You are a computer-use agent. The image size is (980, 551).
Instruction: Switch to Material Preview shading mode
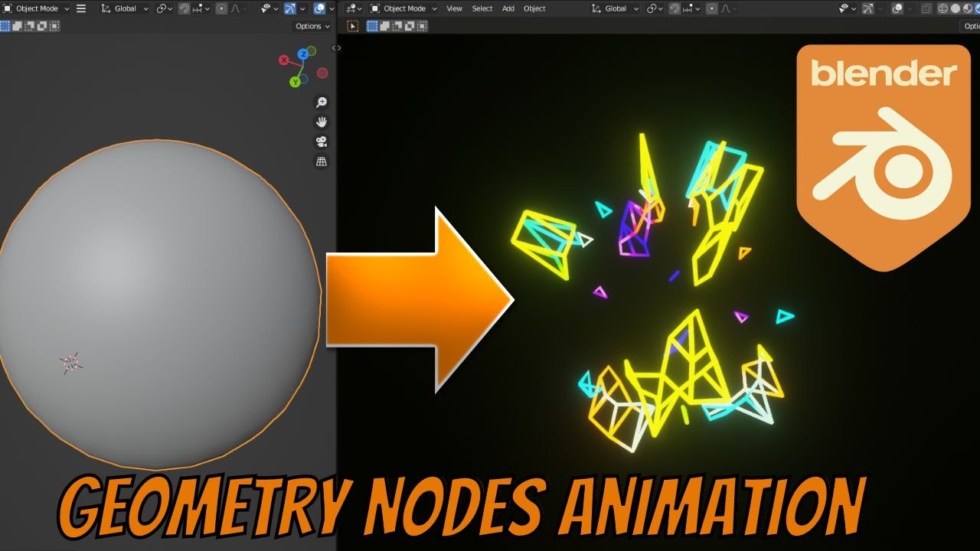(x=968, y=8)
